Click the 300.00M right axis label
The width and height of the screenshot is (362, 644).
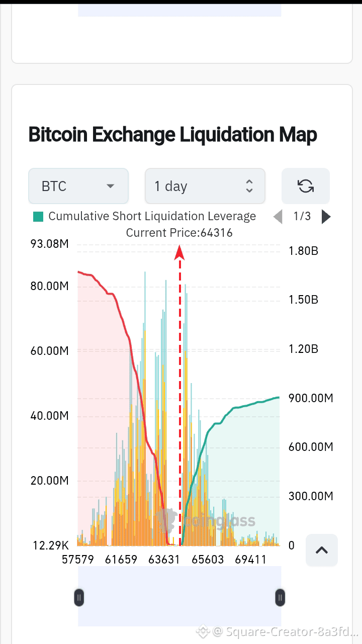coord(311,496)
